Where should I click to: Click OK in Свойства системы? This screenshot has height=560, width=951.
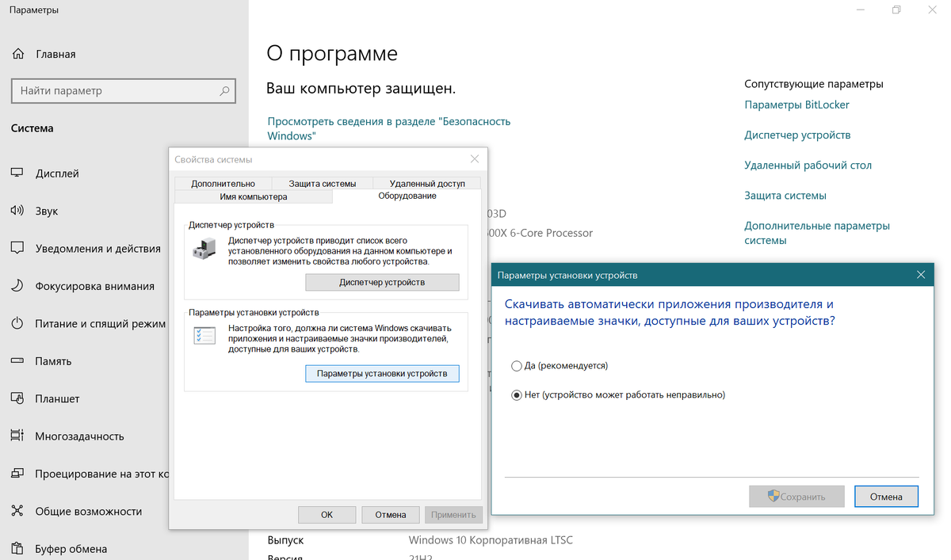click(x=327, y=514)
